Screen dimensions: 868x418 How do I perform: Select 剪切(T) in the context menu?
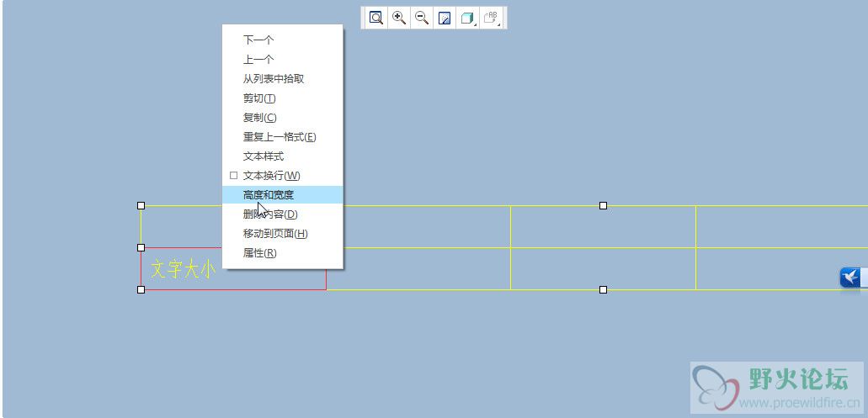click(282, 98)
